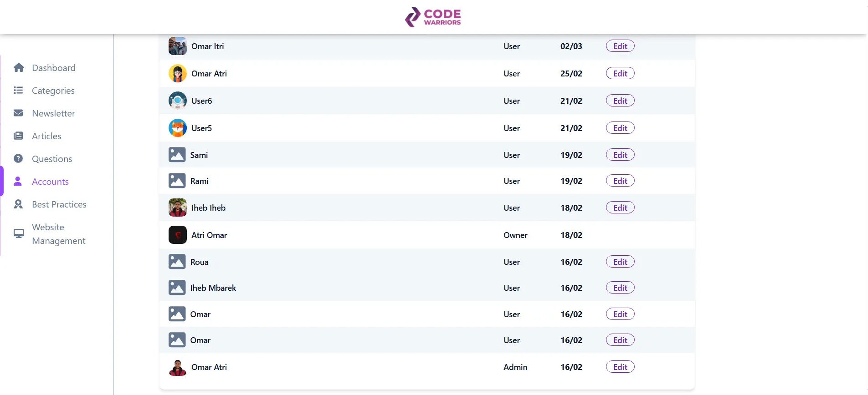Click the Questions help-circle icon
This screenshot has height=395, width=868.
pos(18,159)
